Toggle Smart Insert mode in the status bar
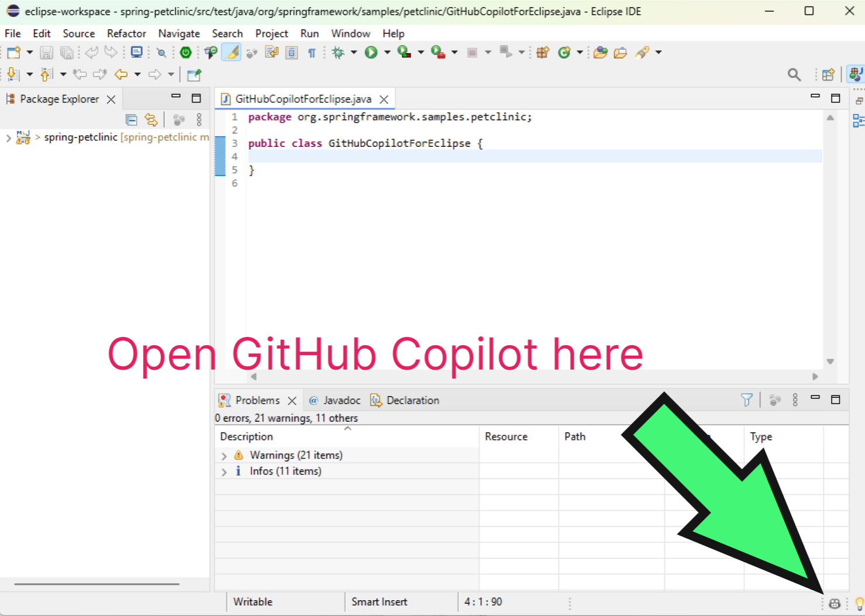 click(x=379, y=601)
